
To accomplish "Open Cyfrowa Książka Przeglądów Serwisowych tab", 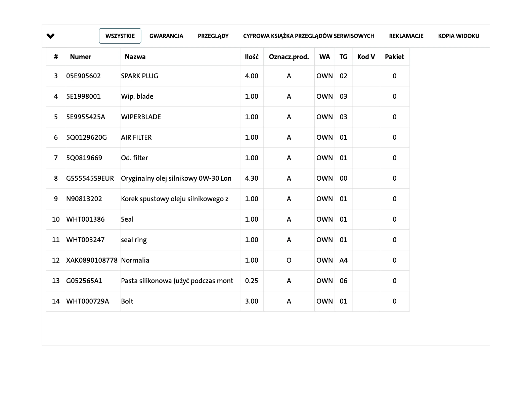I will (309, 36).
